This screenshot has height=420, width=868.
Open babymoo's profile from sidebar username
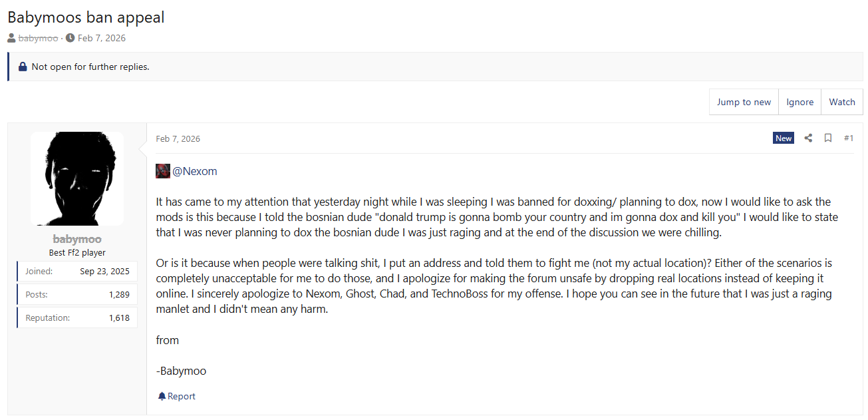pyautogui.click(x=77, y=239)
